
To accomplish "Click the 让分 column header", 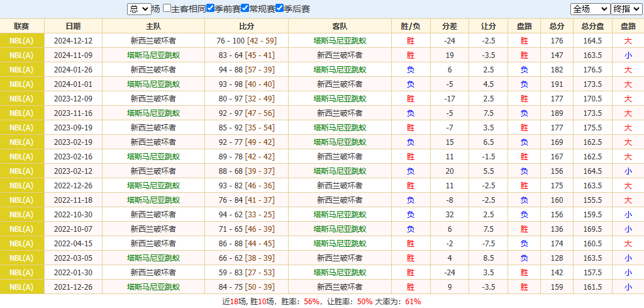I will pos(488,26).
